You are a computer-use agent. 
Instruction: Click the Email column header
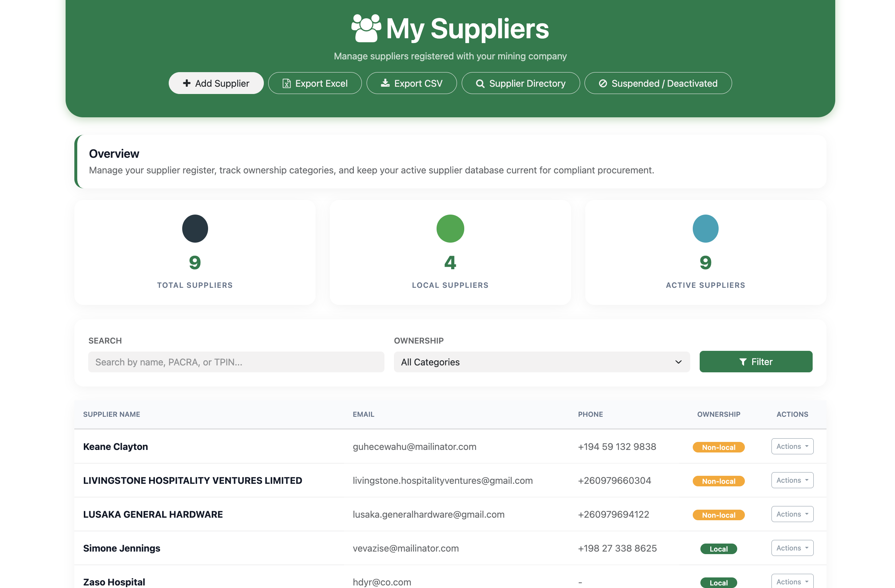(x=363, y=414)
